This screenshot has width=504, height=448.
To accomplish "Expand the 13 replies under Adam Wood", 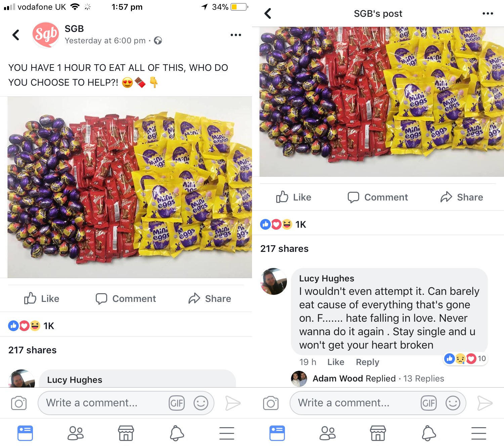I will click(423, 378).
